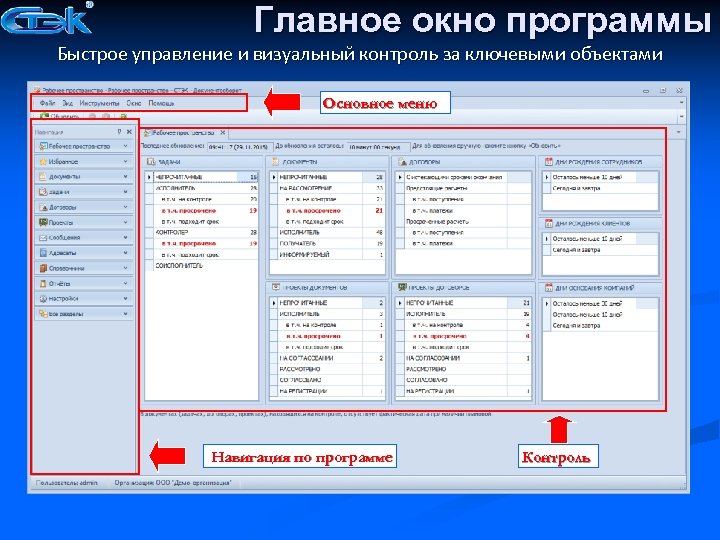Open the Файл menu
Screen dimensions: 720x540
tap(47, 103)
